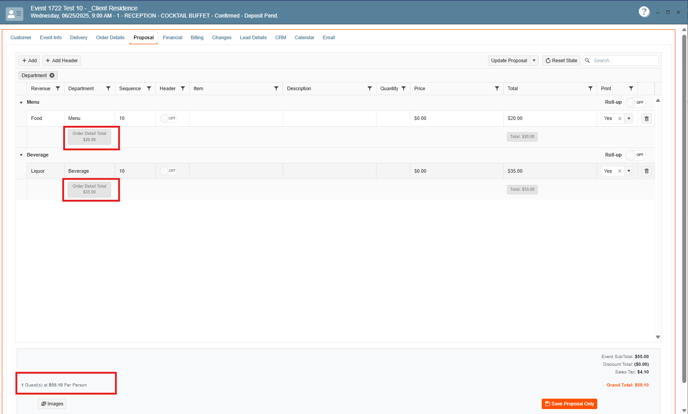Toggle the Header switch in Food row

(168, 118)
